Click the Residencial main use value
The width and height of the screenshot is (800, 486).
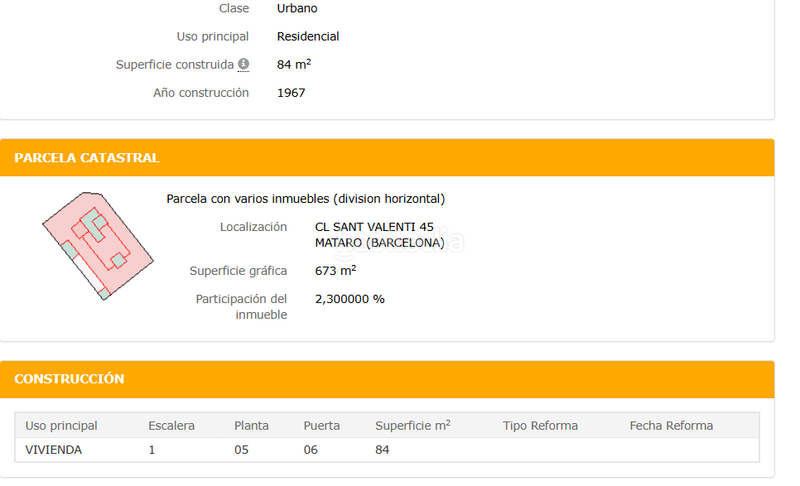tap(308, 37)
